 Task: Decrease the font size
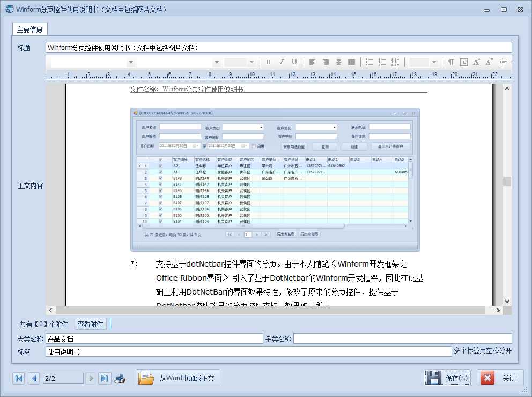pos(489,62)
